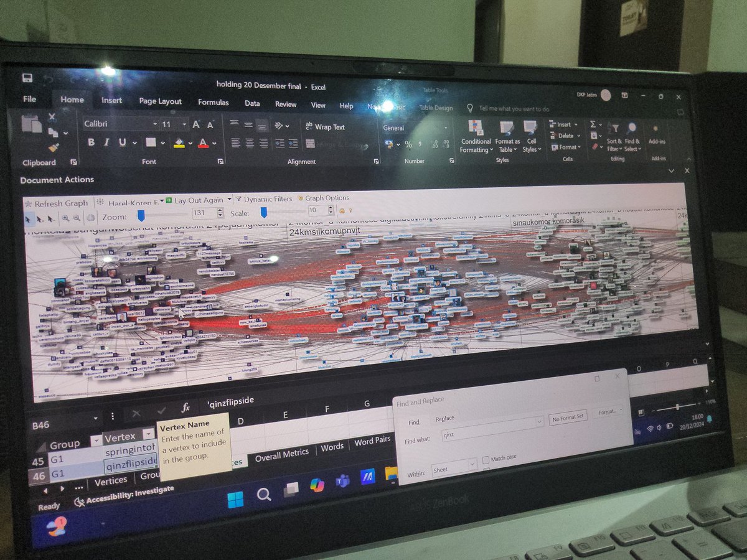The width and height of the screenshot is (747, 560).
Task: Open Cell Styles gallery
Action: point(531,137)
